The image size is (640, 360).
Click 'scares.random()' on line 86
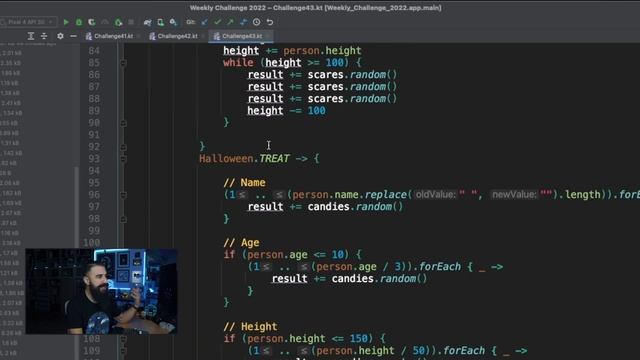click(352, 75)
